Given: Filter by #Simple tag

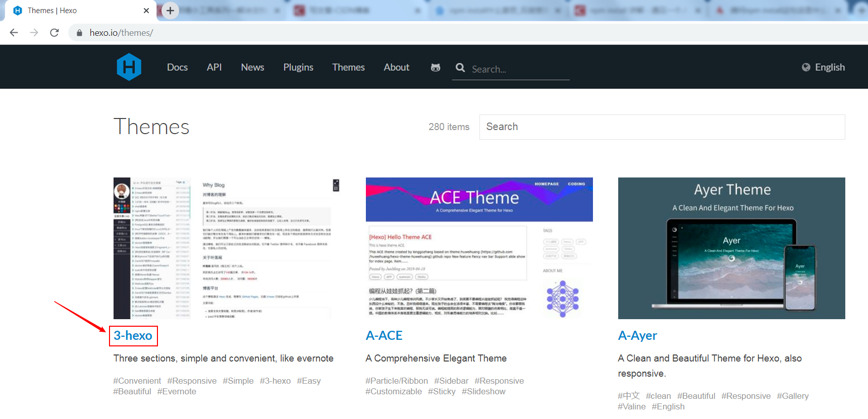Looking at the screenshot, I should (x=238, y=381).
